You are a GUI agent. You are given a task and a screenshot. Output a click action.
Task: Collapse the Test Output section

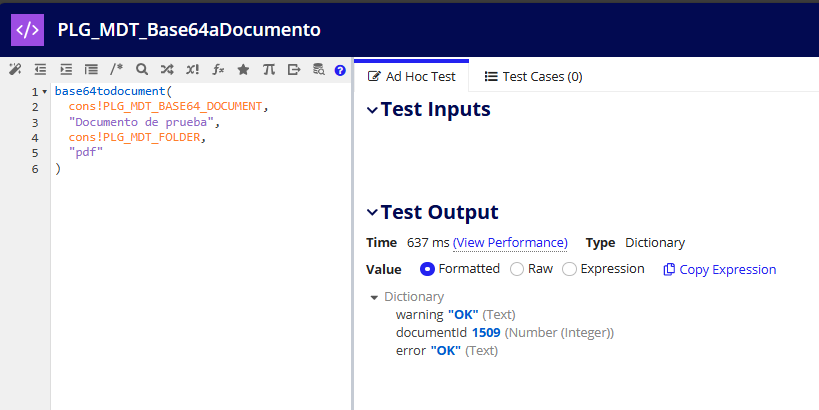point(372,212)
